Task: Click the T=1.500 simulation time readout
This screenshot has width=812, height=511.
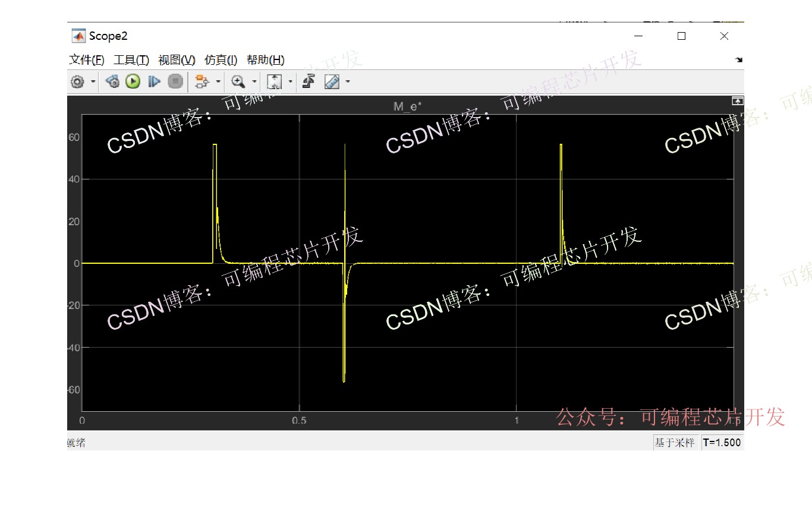Action: 722,443
